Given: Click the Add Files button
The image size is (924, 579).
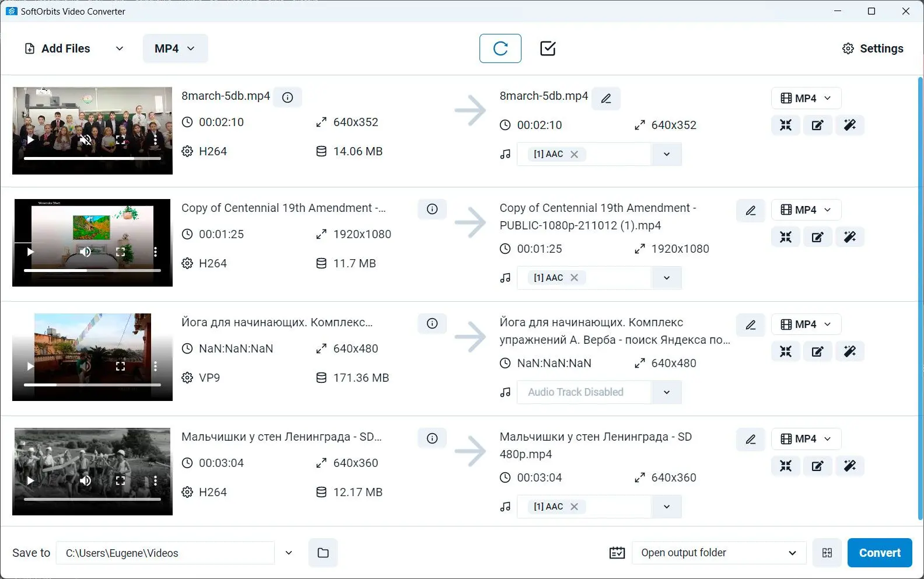Looking at the screenshot, I should [x=58, y=48].
